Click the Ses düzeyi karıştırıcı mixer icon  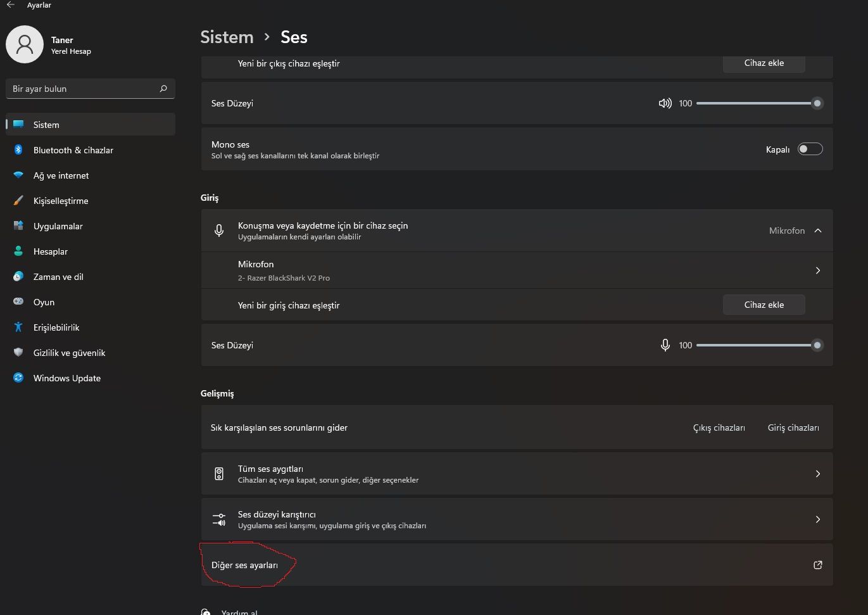coord(219,519)
